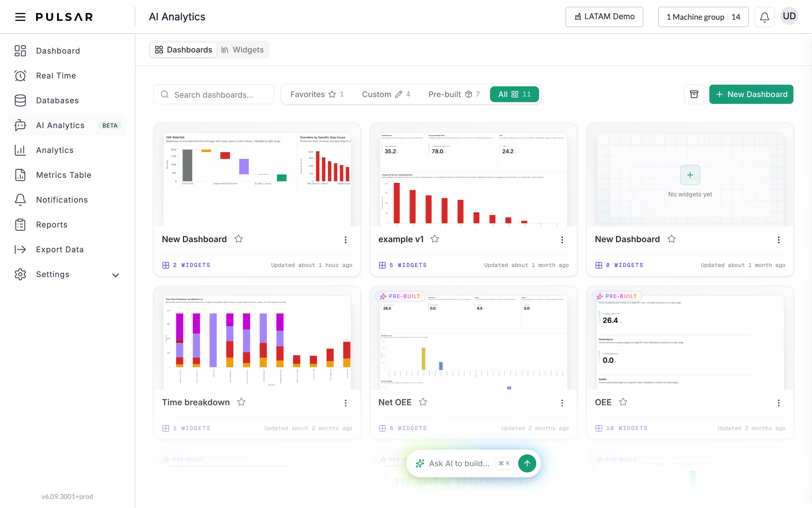Click version text v6.09.3001+prod

67,497
